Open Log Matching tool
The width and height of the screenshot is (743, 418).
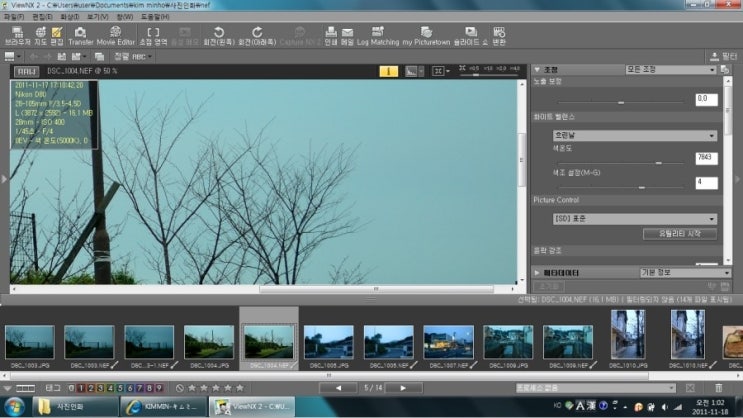[x=376, y=35]
